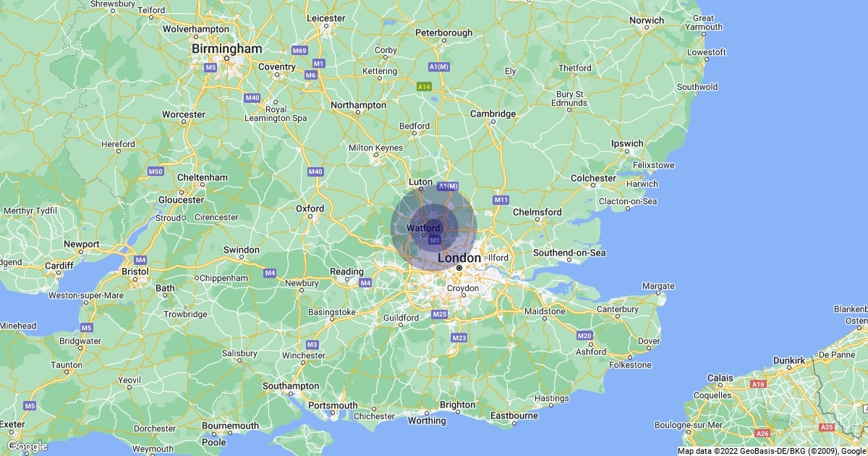This screenshot has height=456, width=868.
Task: Click the Map data copyright text
Action: pos(772,451)
